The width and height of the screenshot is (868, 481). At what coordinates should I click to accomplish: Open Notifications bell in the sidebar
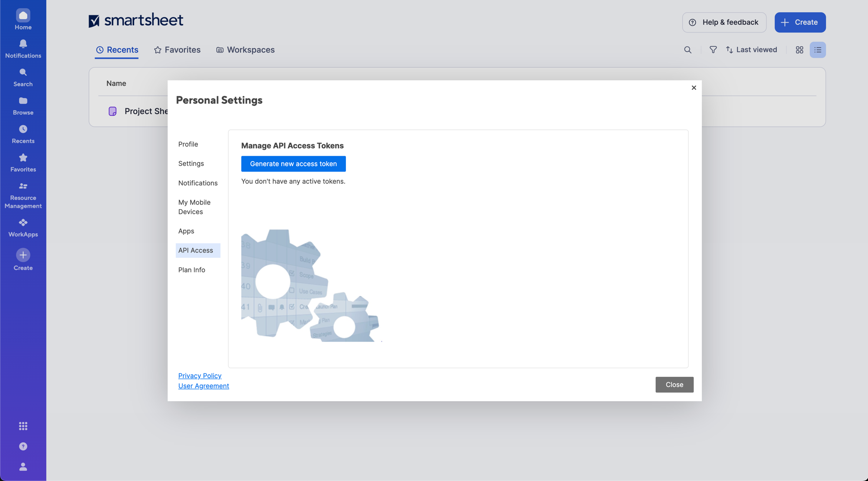23,48
